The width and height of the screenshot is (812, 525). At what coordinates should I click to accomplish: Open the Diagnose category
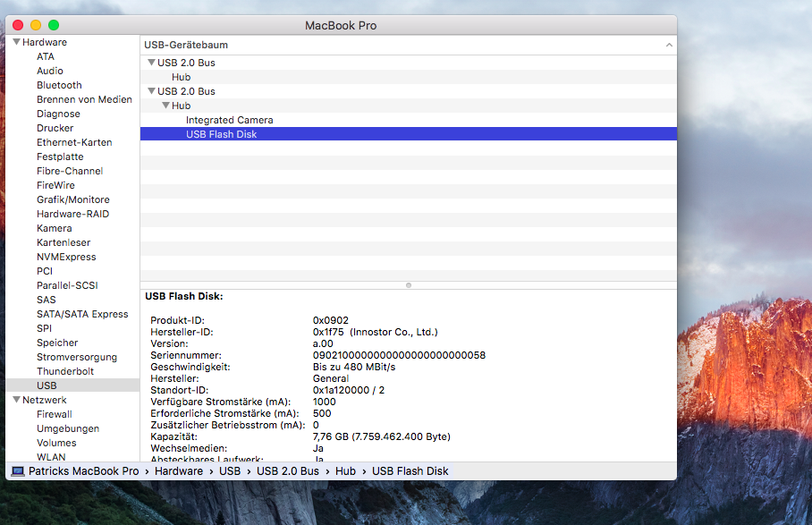click(x=58, y=114)
